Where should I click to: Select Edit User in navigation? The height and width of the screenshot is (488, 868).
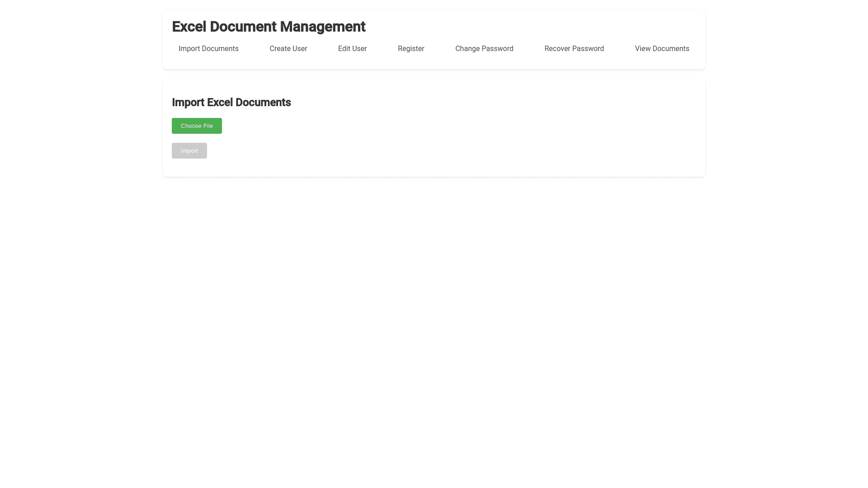(x=352, y=49)
